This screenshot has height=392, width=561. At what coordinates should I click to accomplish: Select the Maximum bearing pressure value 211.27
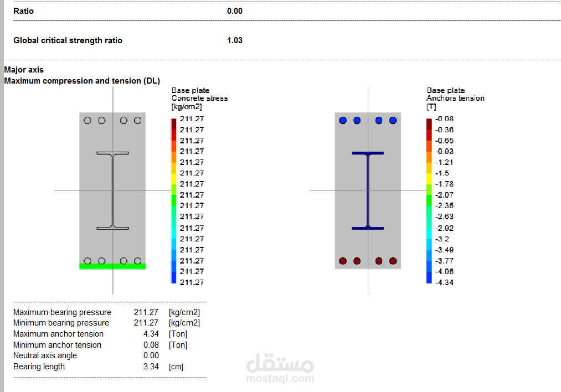pos(146,312)
